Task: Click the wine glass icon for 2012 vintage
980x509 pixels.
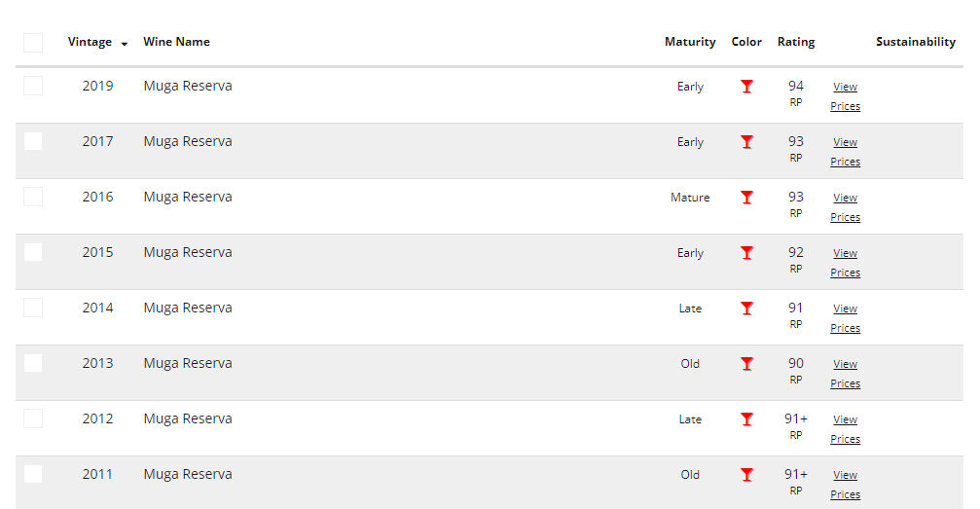Action: pos(746,419)
